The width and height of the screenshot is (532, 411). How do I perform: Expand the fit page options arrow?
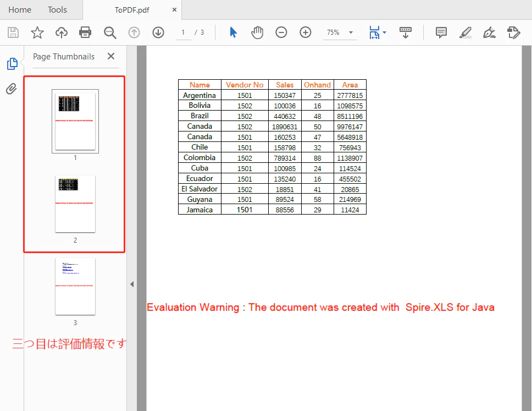384,32
